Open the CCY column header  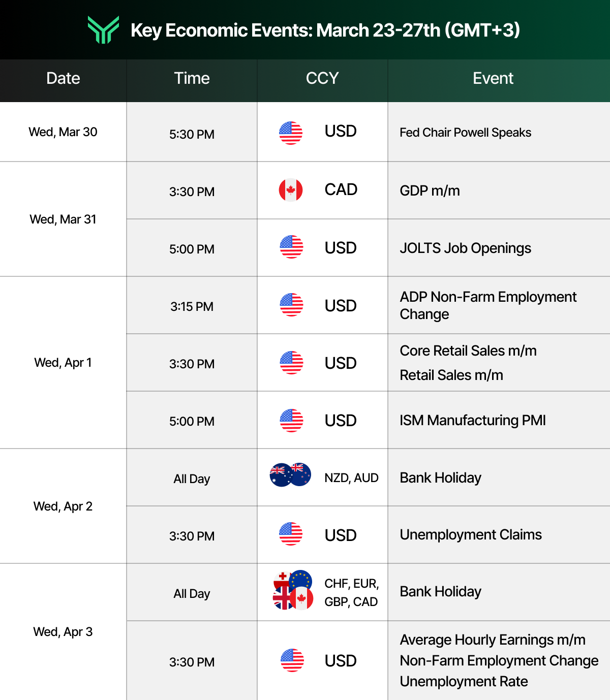[322, 79]
